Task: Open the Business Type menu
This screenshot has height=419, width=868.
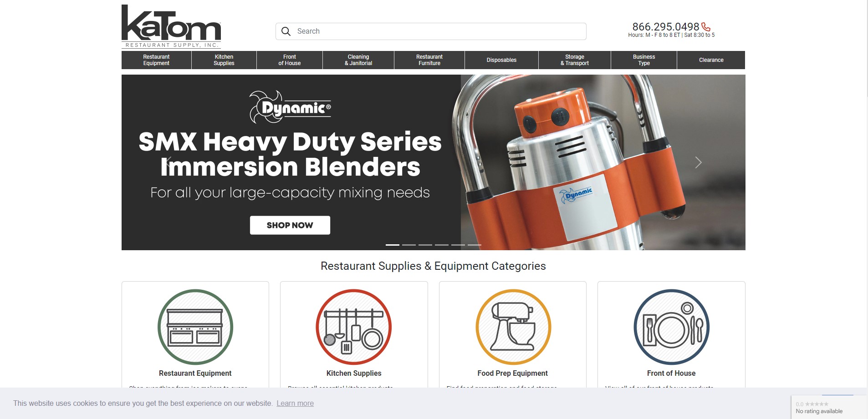Action: pos(644,60)
